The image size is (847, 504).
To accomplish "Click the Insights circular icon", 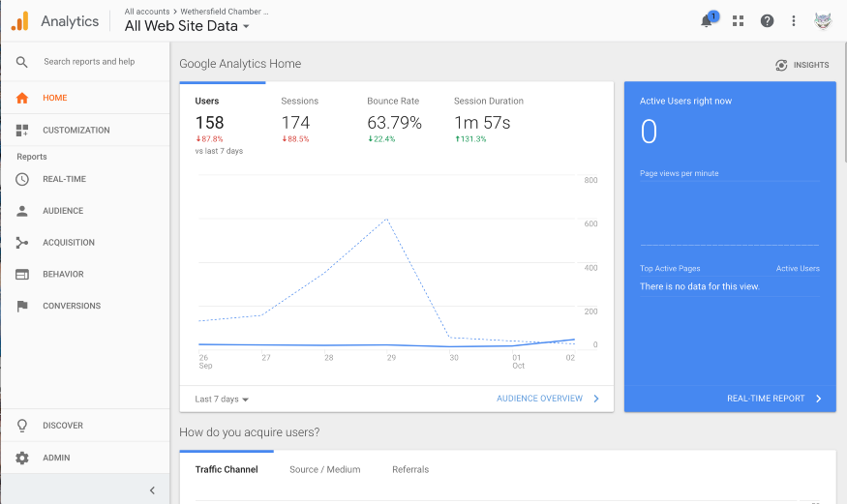I will (781, 65).
